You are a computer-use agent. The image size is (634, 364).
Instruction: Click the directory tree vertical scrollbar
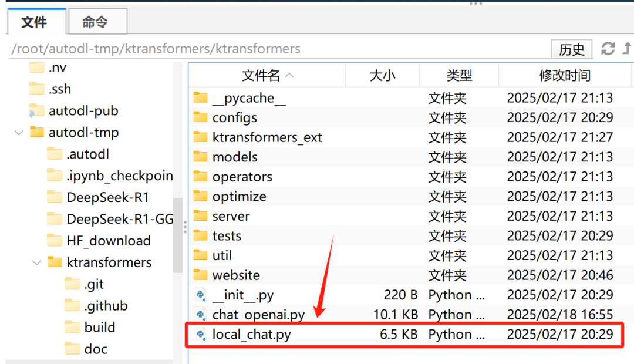(x=177, y=235)
